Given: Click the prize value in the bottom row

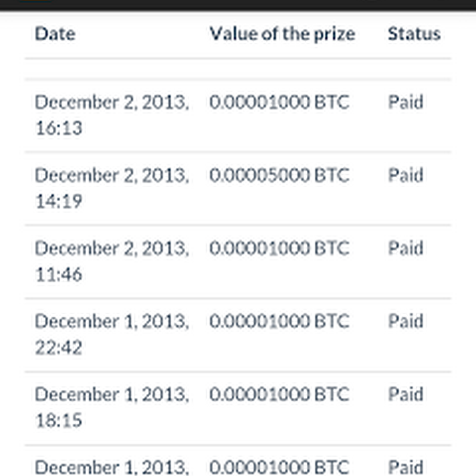Looking at the screenshot, I should pyautogui.click(x=279, y=467).
